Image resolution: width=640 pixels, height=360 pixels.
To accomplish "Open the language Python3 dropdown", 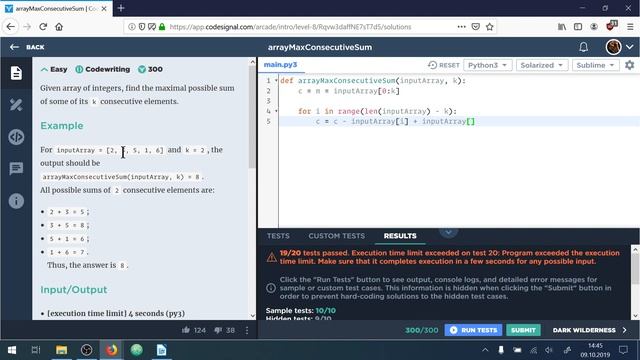I will [487, 65].
